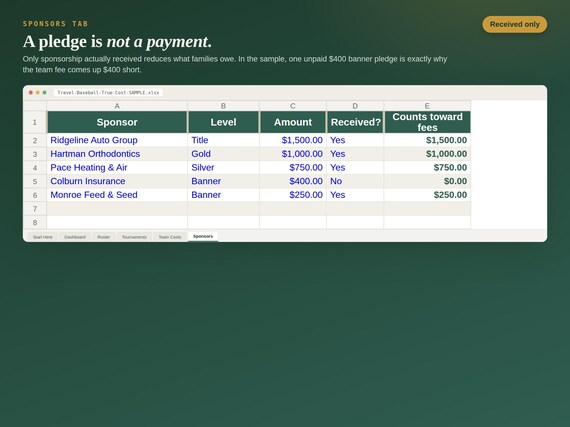570x427 pixels.
Task: Click Monroe Feed & Seed's 'Yes' received cell
Action: 355,195
